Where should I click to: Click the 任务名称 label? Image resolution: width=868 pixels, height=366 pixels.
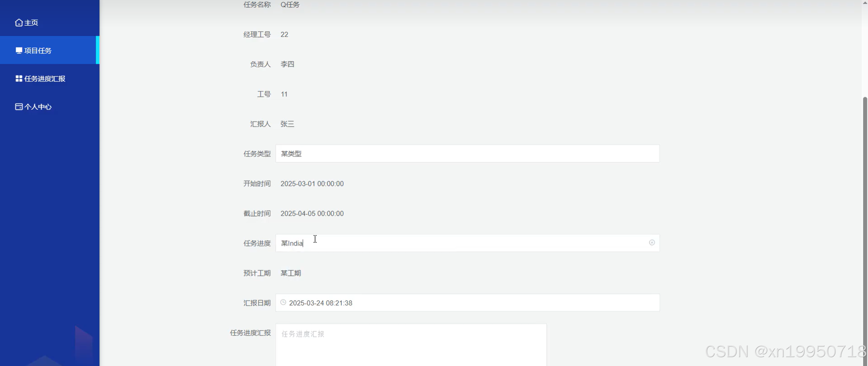pos(257,5)
